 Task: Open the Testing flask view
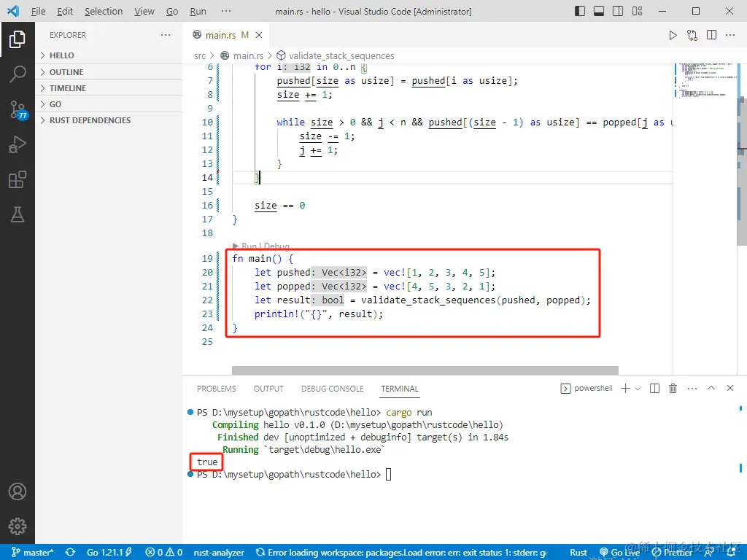pyautogui.click(x=18, y=215)
